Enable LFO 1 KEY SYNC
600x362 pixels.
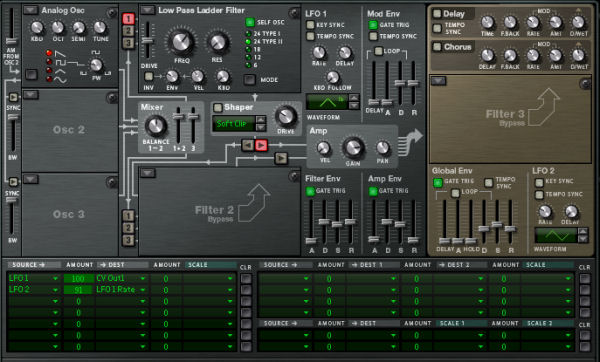point(310,25)
